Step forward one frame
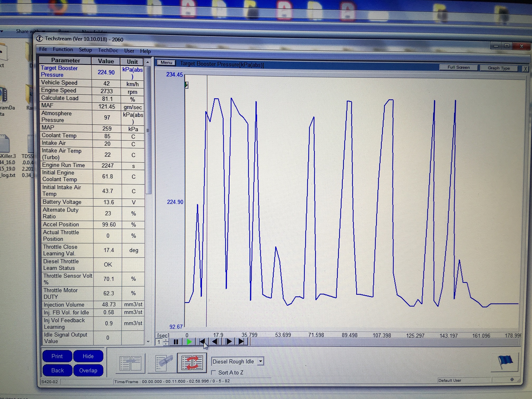532x399 pixels. (229, 342)
